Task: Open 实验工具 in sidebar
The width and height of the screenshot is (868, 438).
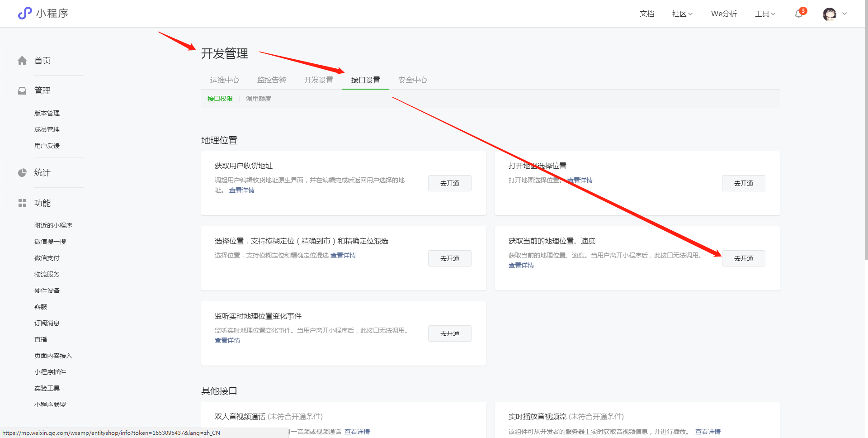Action: click(47, 388)
